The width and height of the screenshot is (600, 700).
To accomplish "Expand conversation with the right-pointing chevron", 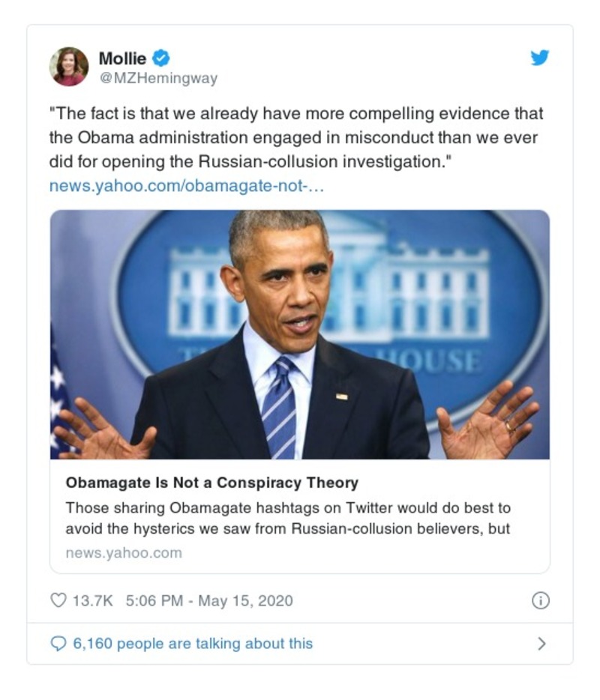I will pyautogui.click(x=541, y=642).
